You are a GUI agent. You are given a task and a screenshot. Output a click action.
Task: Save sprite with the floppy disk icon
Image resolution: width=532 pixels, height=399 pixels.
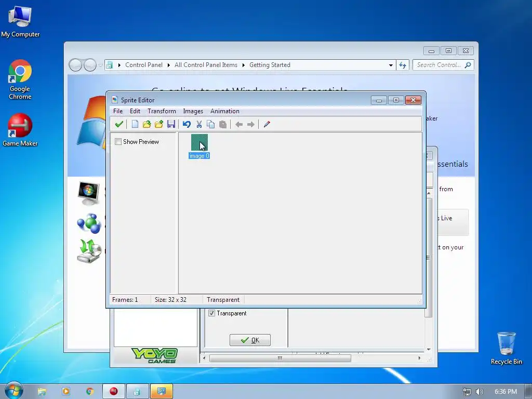[x=171, y=124]
